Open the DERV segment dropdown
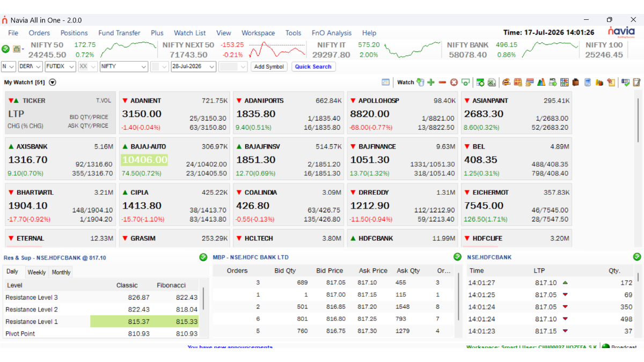This screenshot has width=644, height=362. point(30,67)
